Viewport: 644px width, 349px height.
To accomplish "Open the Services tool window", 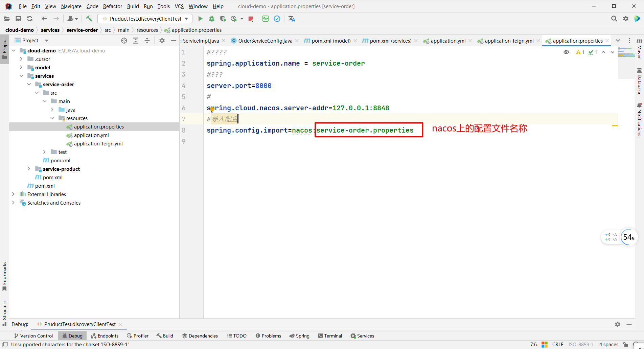I will [362, 336].
